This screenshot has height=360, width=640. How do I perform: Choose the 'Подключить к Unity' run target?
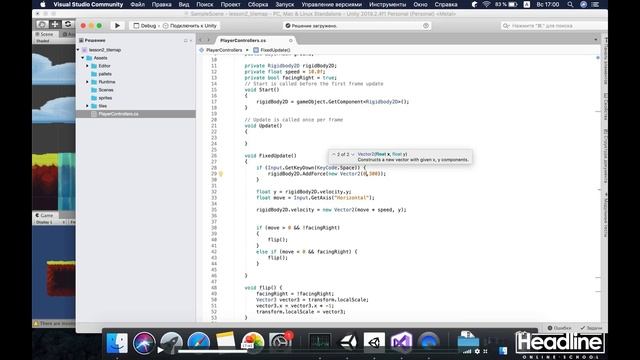pyautogui.click(x=190, y=26)
